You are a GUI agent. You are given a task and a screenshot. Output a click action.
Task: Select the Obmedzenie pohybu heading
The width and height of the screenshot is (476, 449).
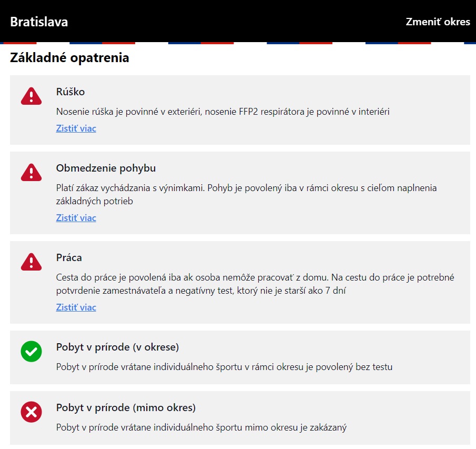pos(106,168)
